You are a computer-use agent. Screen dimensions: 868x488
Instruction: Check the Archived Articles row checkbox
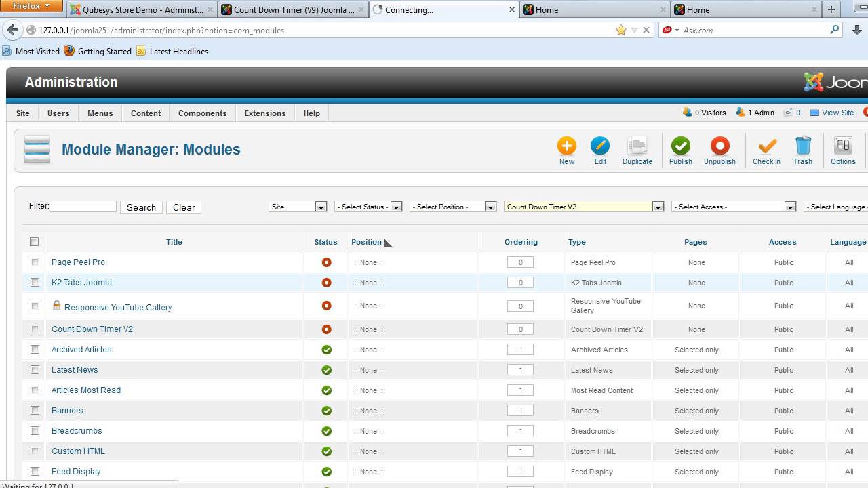[35, 349]
